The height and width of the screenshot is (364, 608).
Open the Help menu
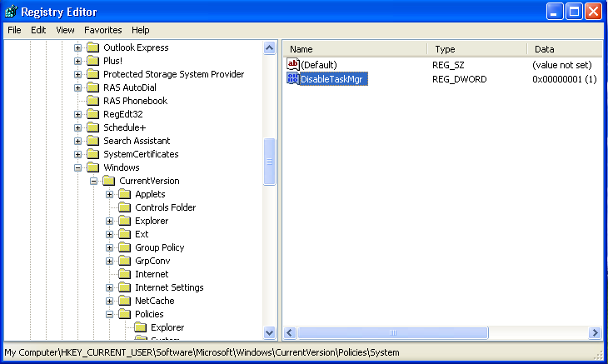pos(141,30)
